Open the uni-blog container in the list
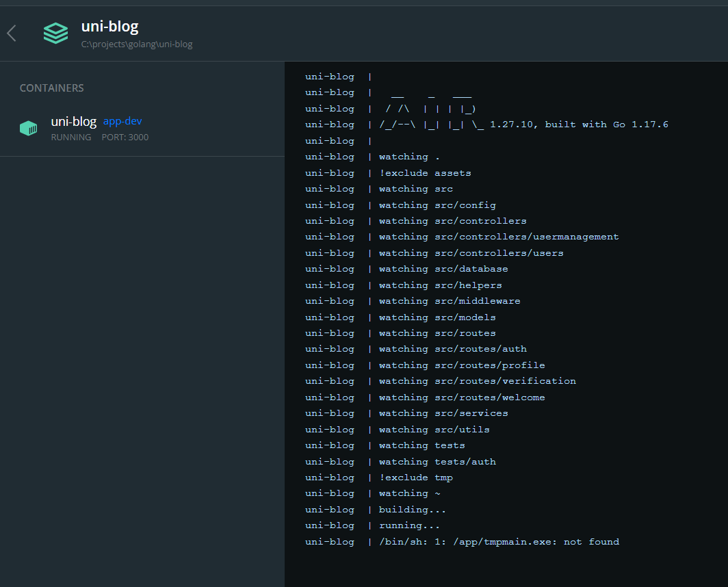 click(x=73, y=122)
